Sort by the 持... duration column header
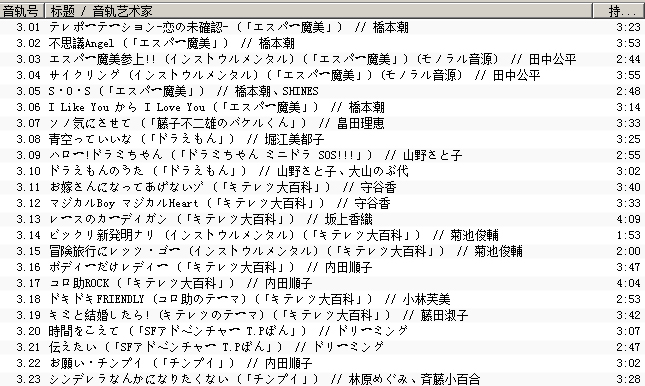Viewport: 645px width, 386px height. [x=619, y=11]
